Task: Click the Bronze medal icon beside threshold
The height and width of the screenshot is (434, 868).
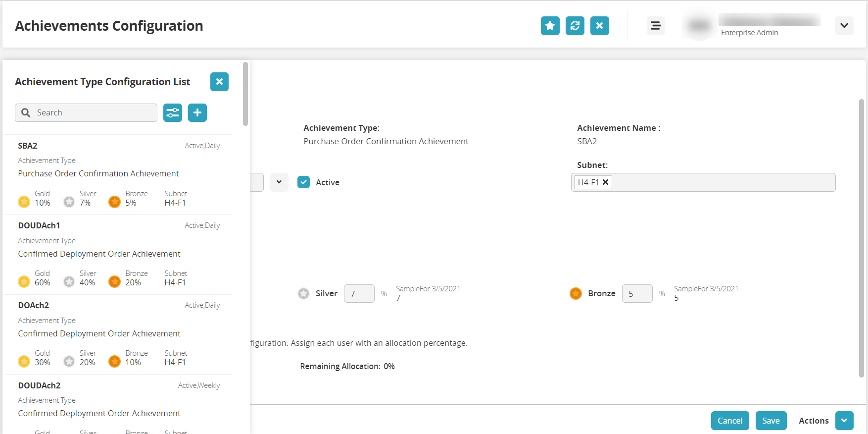Action: click(576, 294)
